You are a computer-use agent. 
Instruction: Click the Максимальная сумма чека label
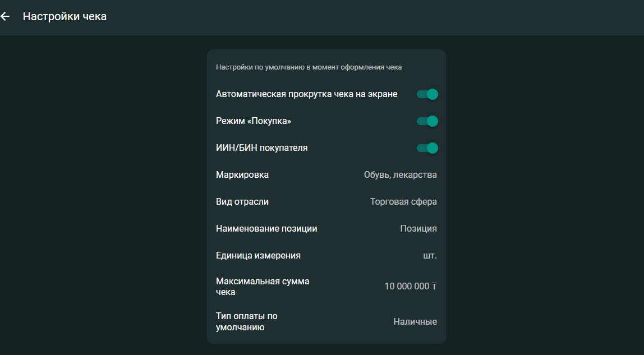point(263,287)
